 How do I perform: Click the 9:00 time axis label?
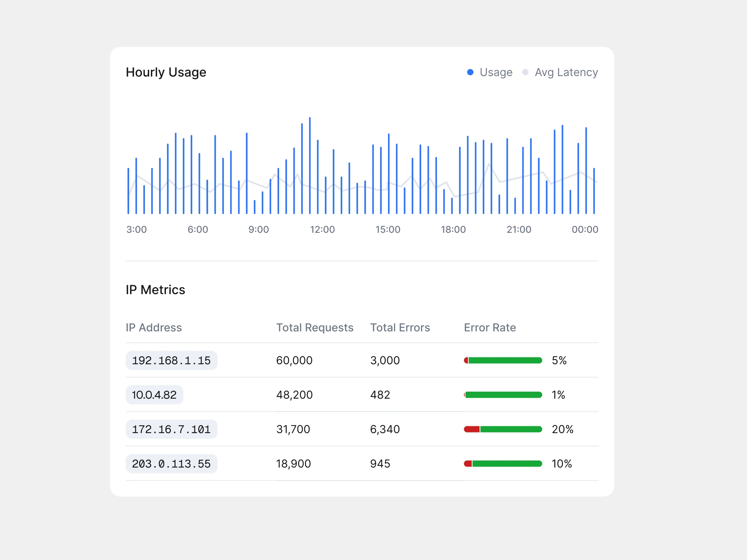[x=259, y=230]
